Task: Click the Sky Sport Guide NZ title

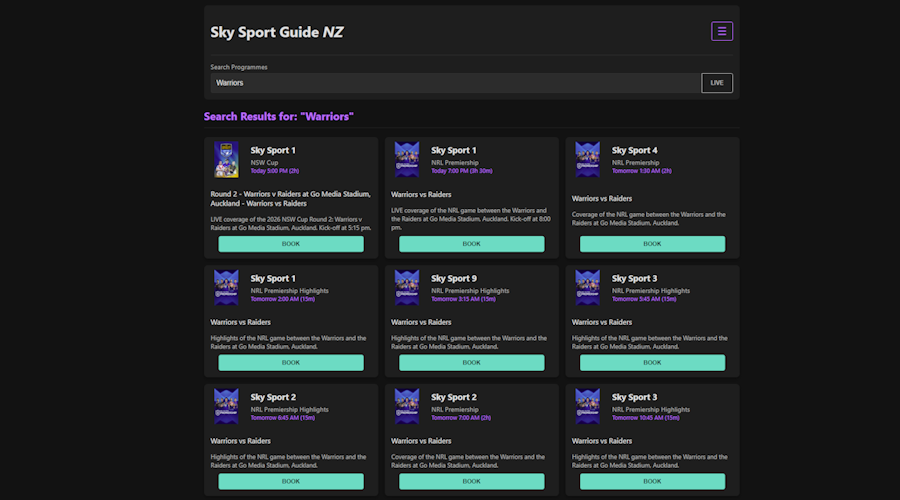Action: [277, 32]
